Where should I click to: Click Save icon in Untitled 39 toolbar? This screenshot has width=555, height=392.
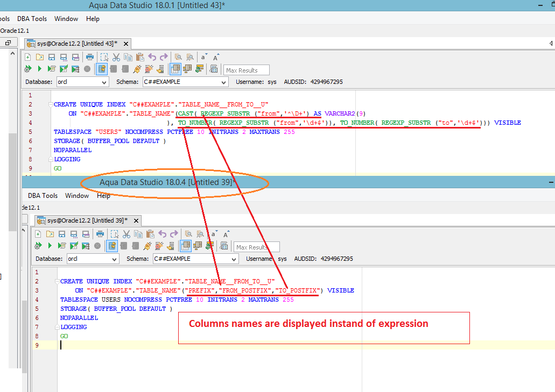pos(62,234)
